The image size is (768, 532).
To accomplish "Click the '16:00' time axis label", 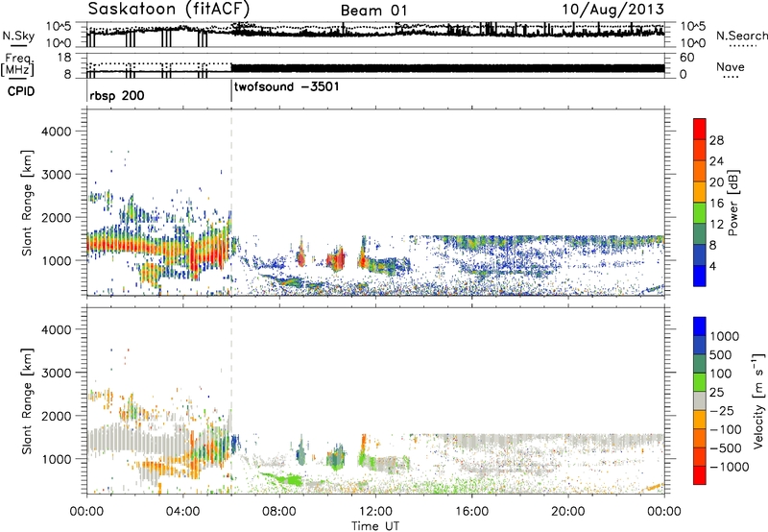I will pos(471,512).
